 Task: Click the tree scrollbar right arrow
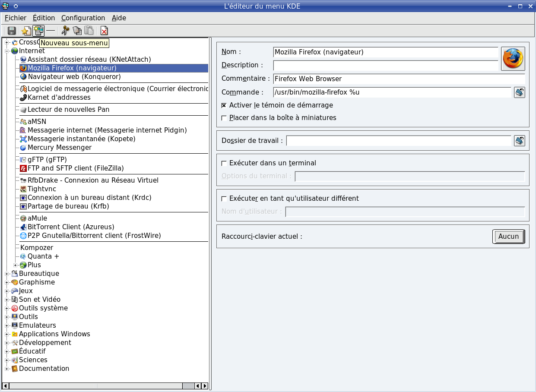[205, 386]
